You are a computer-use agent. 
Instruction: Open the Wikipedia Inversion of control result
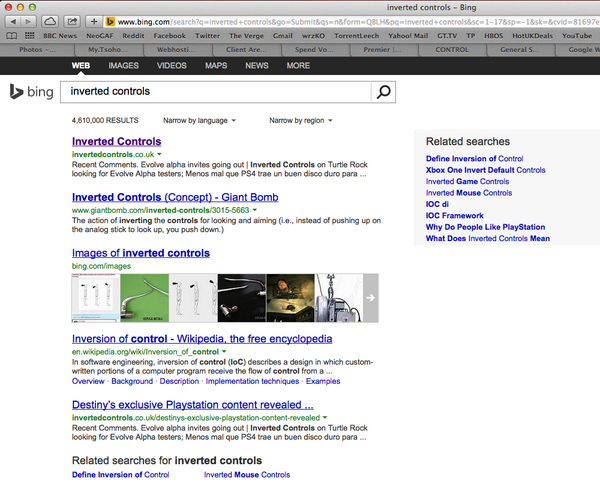(x=202, y=339)
